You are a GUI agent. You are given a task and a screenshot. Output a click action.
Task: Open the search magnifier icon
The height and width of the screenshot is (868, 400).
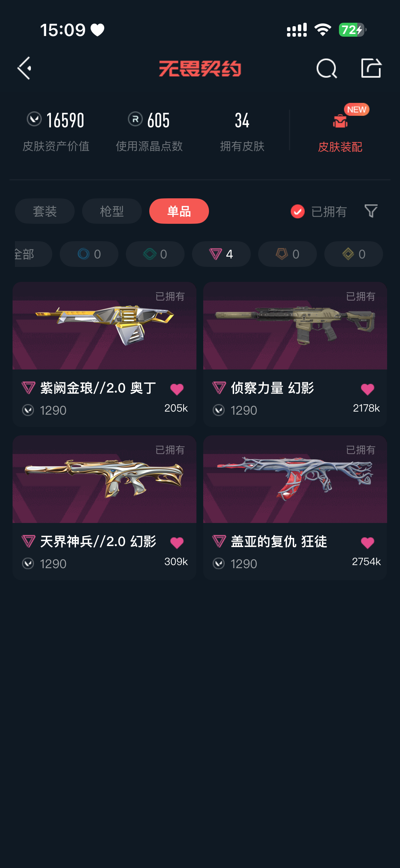(x=326, y=68)
